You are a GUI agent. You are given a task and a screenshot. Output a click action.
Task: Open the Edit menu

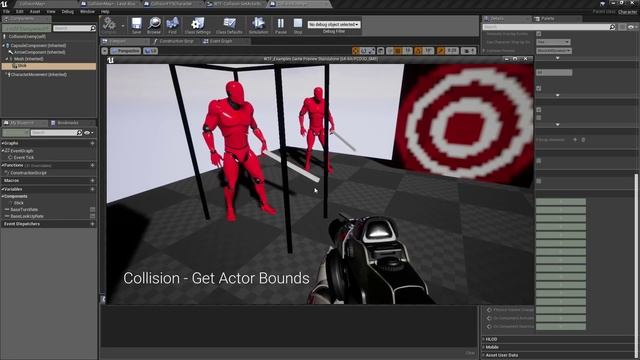tap(20, 11)
